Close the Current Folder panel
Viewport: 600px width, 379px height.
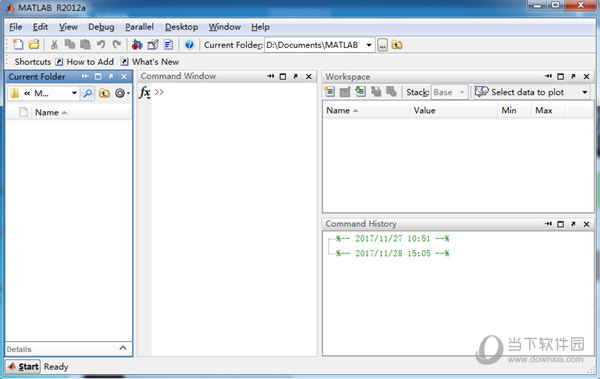pyautogui.click(x=124, y=77)
